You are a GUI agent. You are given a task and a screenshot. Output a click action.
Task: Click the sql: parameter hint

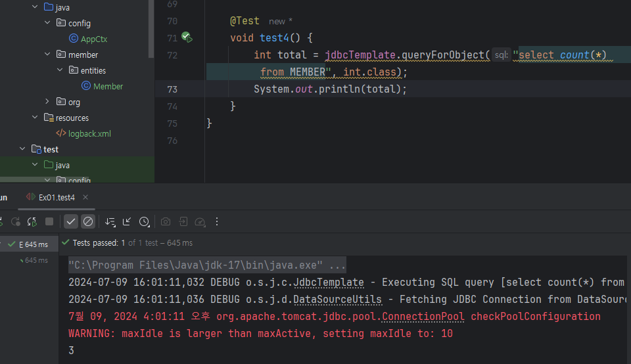click(x=501, y=55)
